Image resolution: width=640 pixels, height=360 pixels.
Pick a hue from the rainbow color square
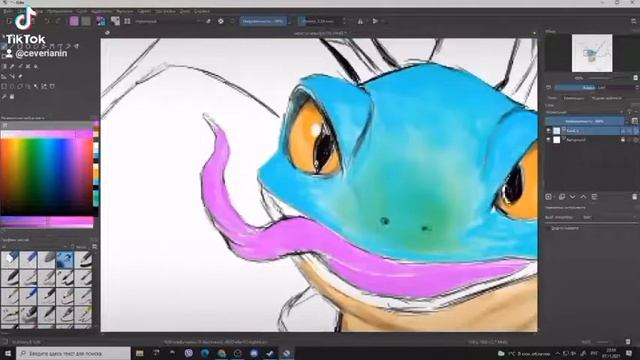click(x=47, y=176)
